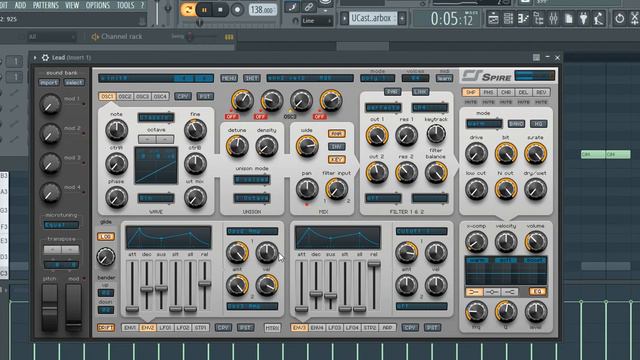Toggle the BAND button in shaper

(x=516, y=124)
